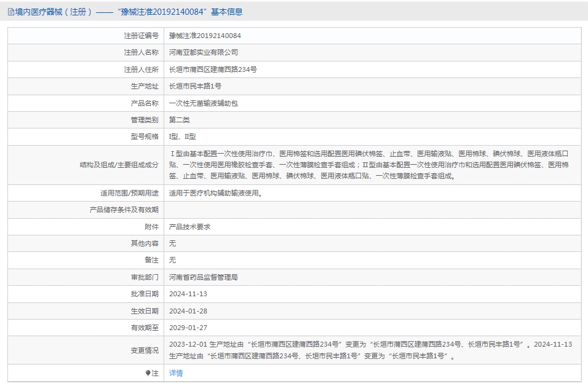The width and height of the screenshot is (588, 386).
Task: Select product name 一次性无菌输液辅助包
Action: point(203,103)
